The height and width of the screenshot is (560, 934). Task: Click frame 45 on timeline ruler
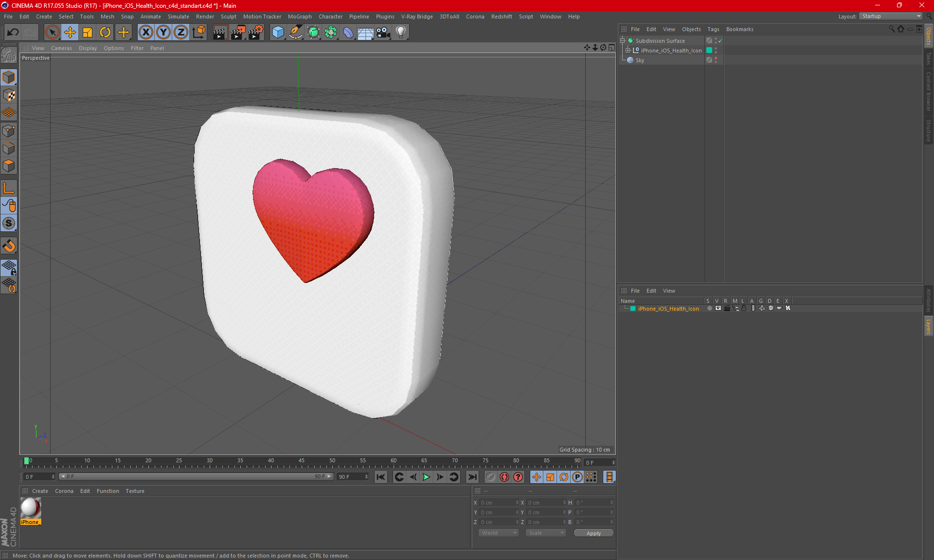[x=302, y=461]
